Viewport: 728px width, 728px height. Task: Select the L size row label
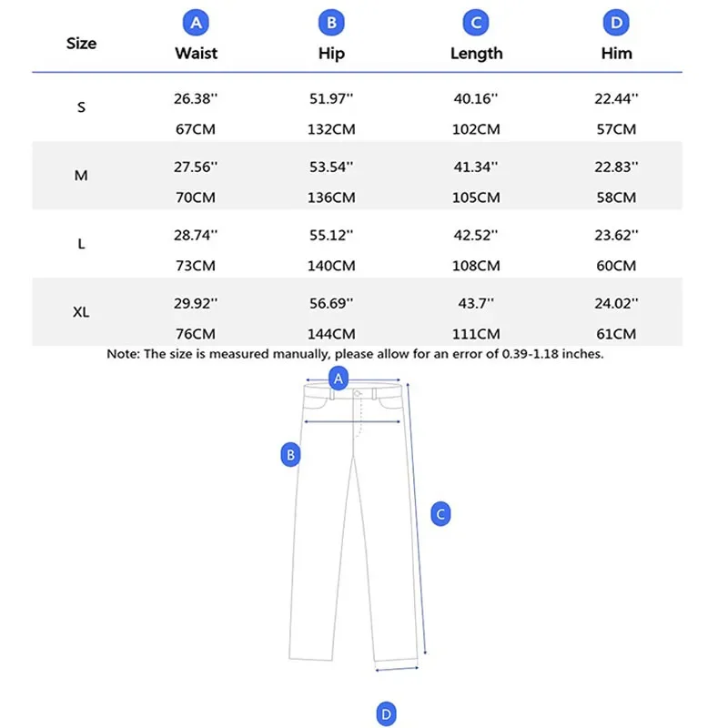(x=81, y=244)
